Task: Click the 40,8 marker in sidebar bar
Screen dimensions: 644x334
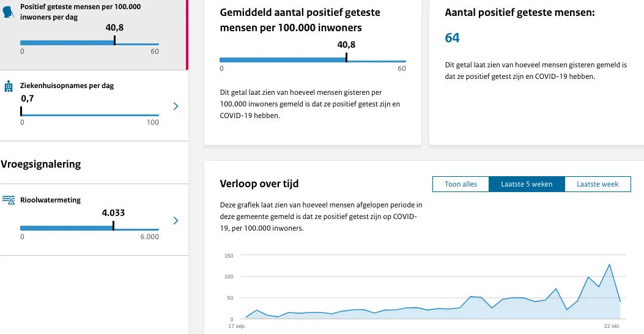Action: tap(114, 40)
